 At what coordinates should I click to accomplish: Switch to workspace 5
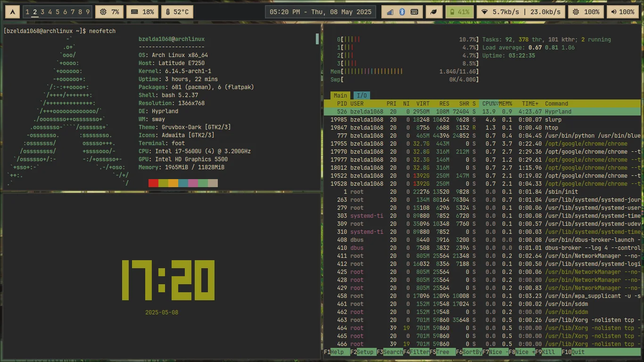(x=58, y=12)
